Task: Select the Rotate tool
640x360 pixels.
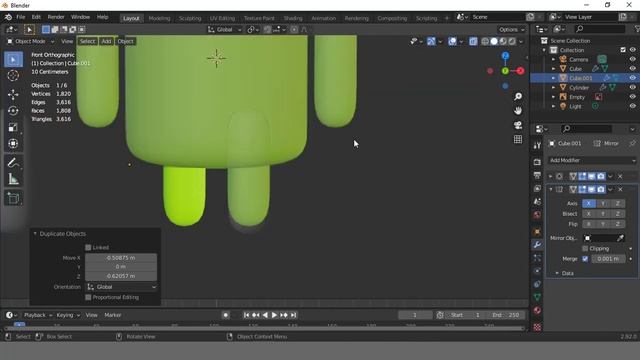Action: pyautogui.click(x=13, y=111)
